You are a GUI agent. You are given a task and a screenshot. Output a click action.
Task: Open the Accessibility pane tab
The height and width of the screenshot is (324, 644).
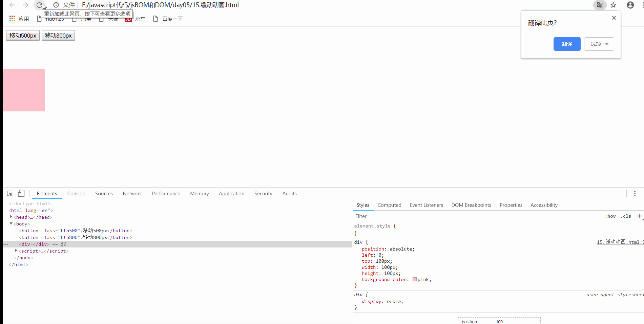(x=544, y=205)
